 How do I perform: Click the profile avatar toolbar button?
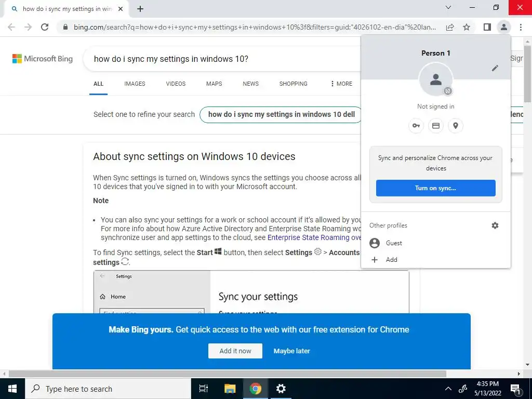click(x=504, y=27)
